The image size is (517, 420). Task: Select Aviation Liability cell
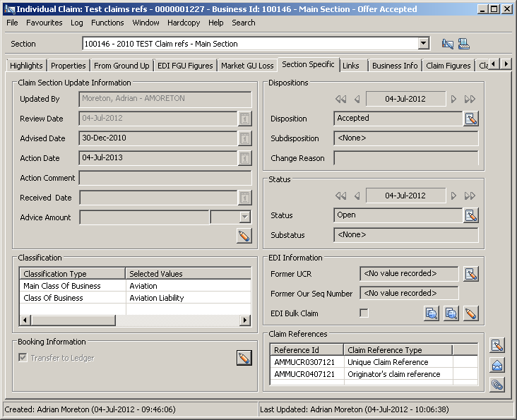[x=189, y=298]
